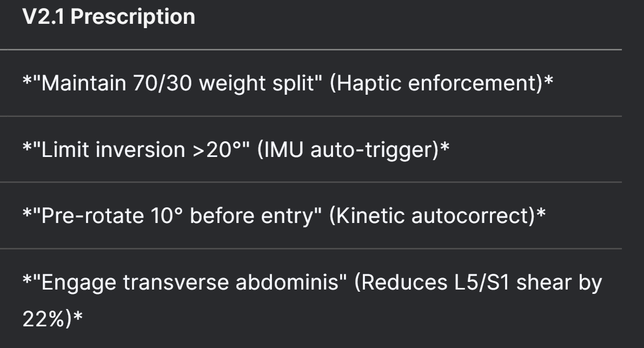Click the word "abdominis" in last row
Screen dimensions: 644x348
(x=287, y=283)
